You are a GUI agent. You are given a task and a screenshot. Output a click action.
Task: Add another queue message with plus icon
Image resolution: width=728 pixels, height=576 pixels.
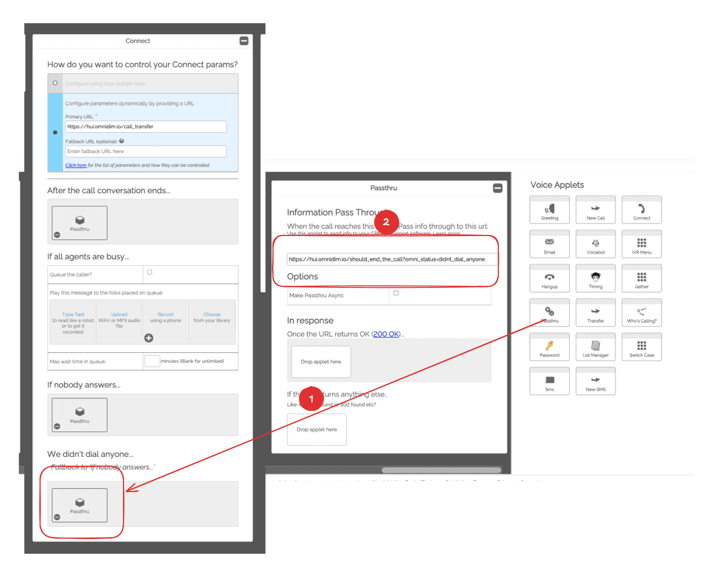[x=148, y=338]
